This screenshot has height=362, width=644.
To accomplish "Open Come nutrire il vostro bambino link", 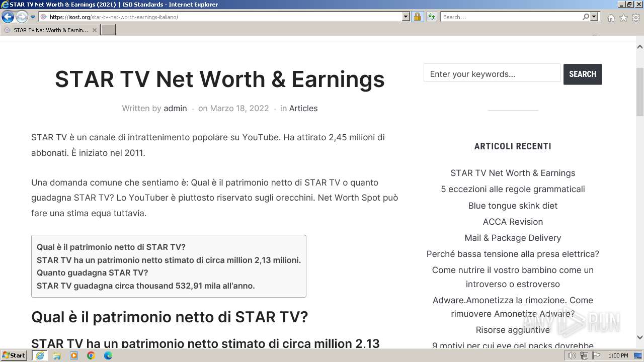I will pyautogui.click(x=513, y=277).
